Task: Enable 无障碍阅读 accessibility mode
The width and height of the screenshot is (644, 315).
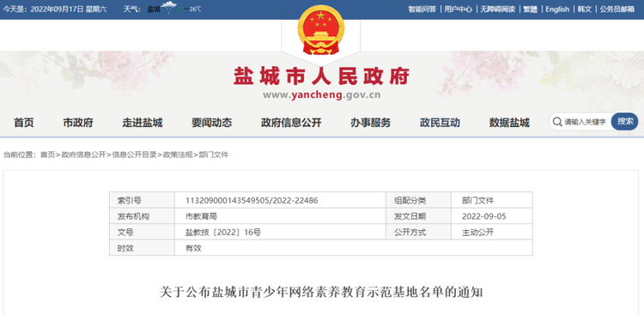Action: pos(497,9)
